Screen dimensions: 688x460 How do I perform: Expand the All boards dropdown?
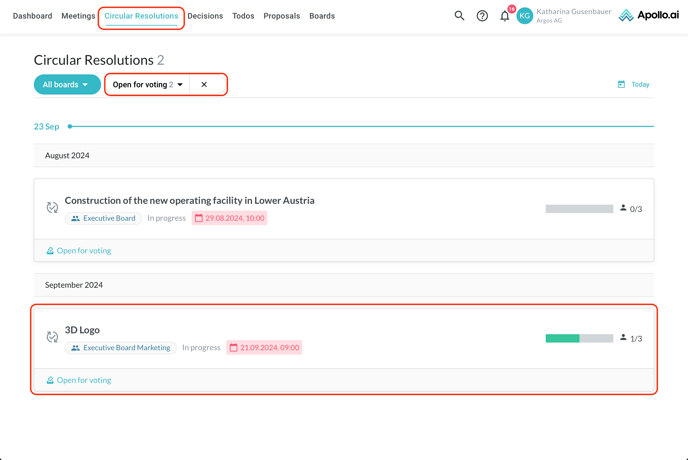[x=66, y=85]
